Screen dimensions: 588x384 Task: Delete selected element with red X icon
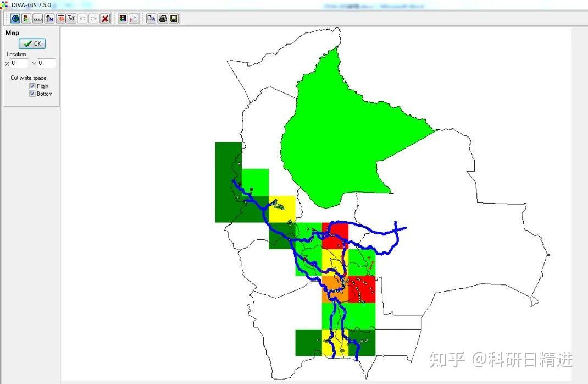[106, 18]
